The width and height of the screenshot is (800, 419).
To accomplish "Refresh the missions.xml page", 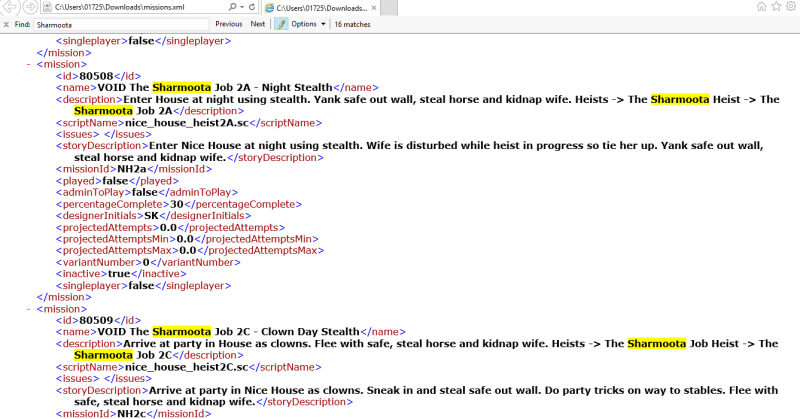I will [x=250, y=7].
